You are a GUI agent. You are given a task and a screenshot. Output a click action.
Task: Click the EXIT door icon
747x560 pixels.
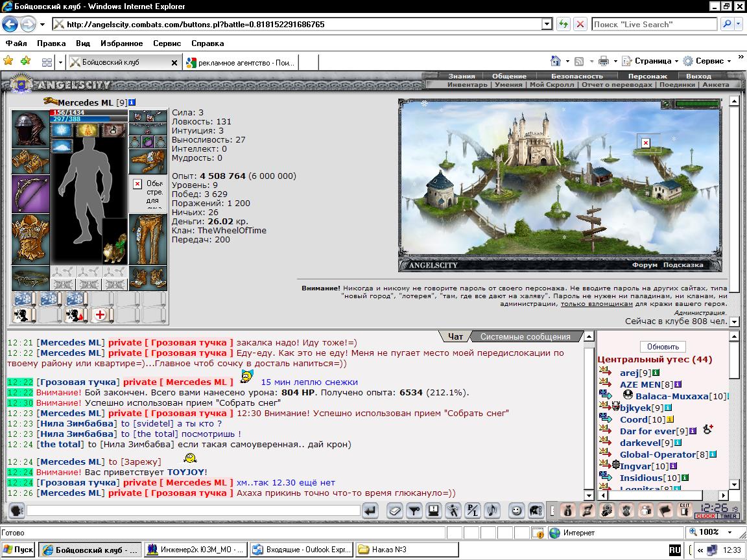(685, 511)
